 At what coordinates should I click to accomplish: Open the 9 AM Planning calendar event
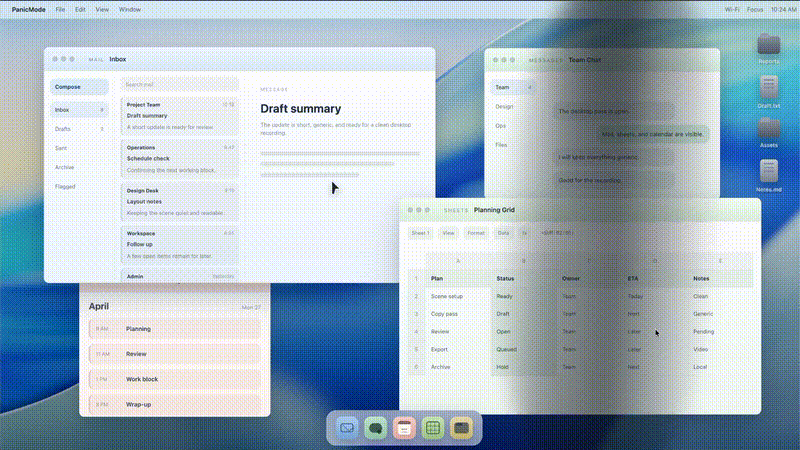point(174,329)
